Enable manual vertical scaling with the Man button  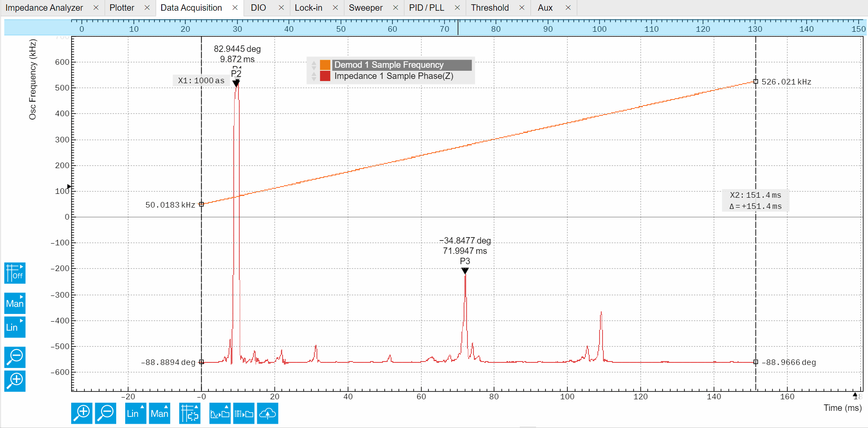tap(15, 303)
